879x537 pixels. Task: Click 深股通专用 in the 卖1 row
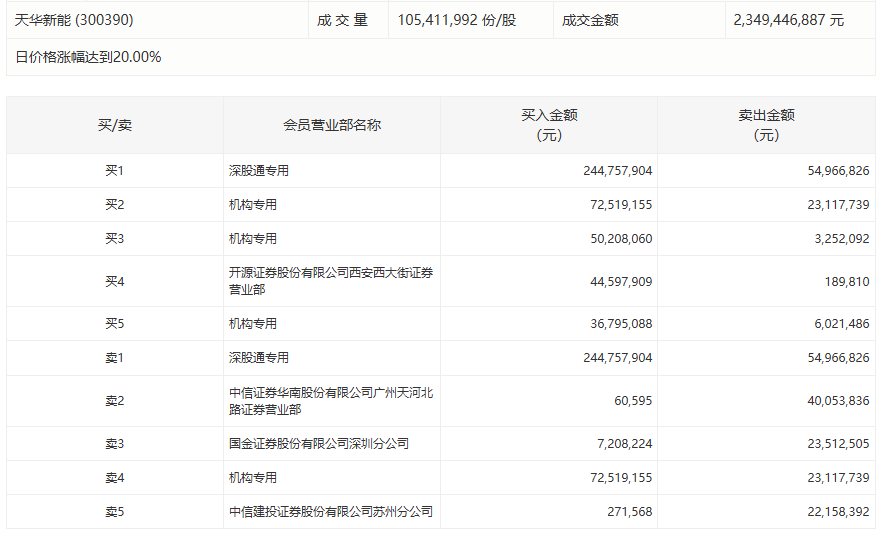pos(258,358)
